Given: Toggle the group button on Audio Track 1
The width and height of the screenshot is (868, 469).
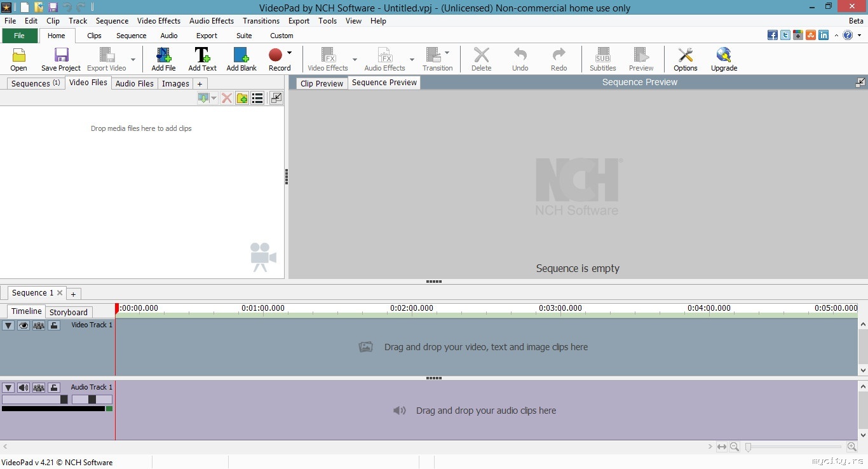Looking at the screenshot, I should [39, 388].
